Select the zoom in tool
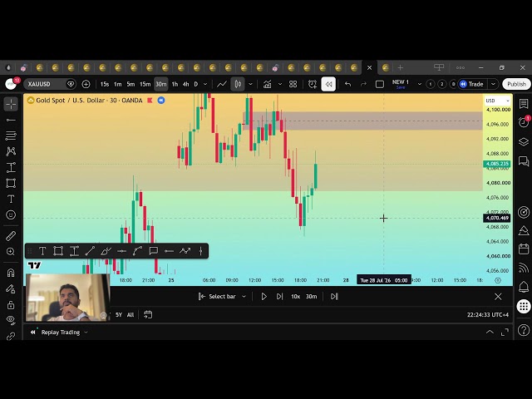This screenshot has height=399, width=532. point(11,251)
